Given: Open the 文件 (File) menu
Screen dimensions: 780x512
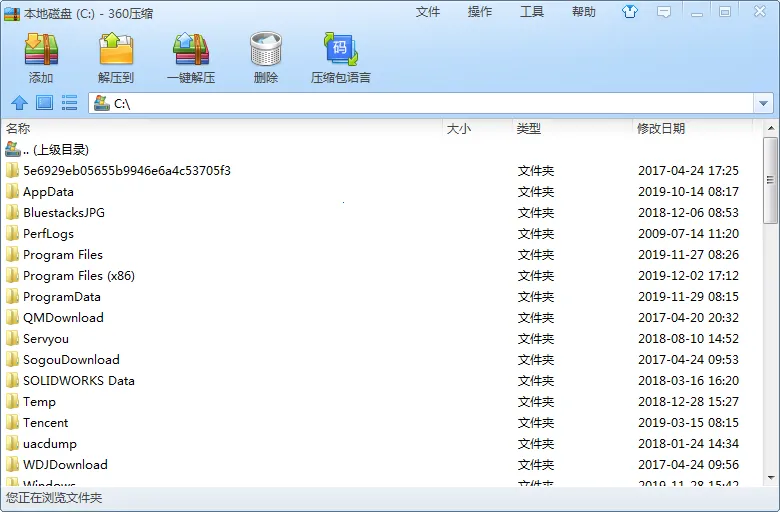Looking at the screenshot, I should point(428,12).
